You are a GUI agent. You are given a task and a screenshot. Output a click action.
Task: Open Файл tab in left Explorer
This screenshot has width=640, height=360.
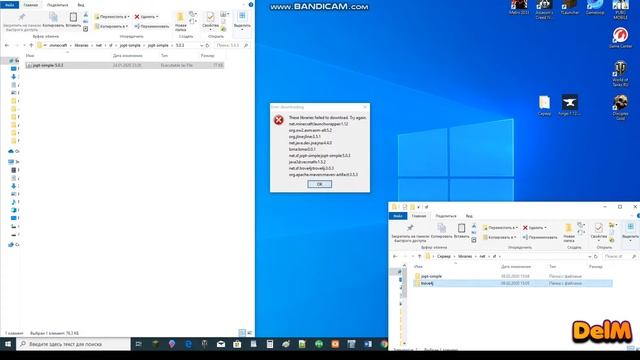coord(9,5)
